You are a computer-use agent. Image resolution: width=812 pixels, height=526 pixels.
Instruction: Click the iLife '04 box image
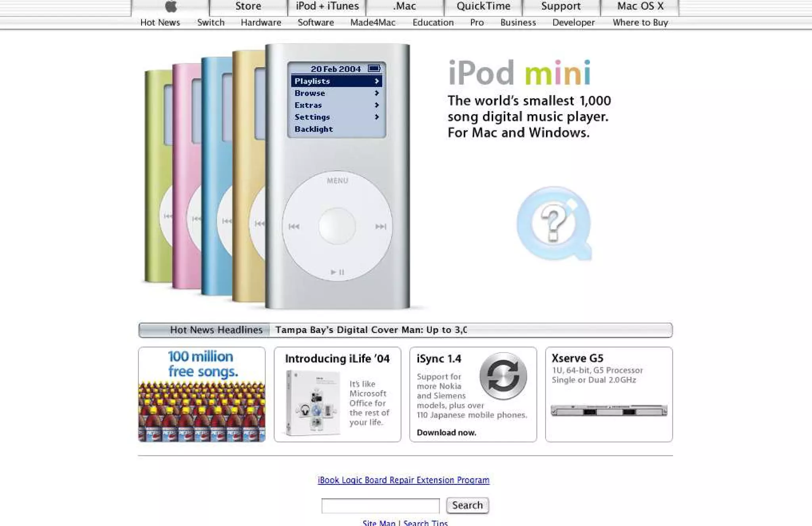pyautogui.click(x=313, y=403)
